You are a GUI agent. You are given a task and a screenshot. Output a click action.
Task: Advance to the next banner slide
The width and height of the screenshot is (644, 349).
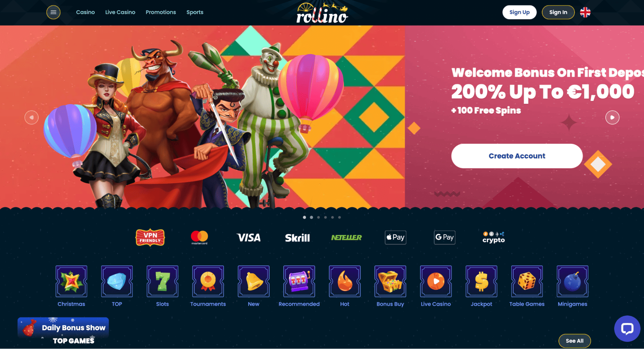point(612,117)
